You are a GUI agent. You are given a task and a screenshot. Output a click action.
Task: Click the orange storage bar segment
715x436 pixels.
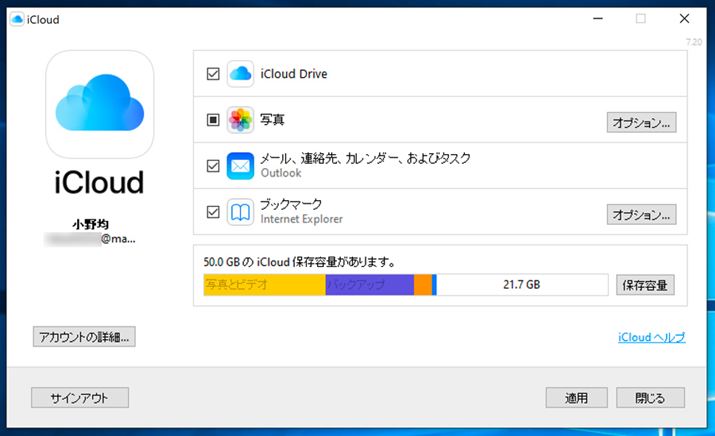[x=423, y=285]
